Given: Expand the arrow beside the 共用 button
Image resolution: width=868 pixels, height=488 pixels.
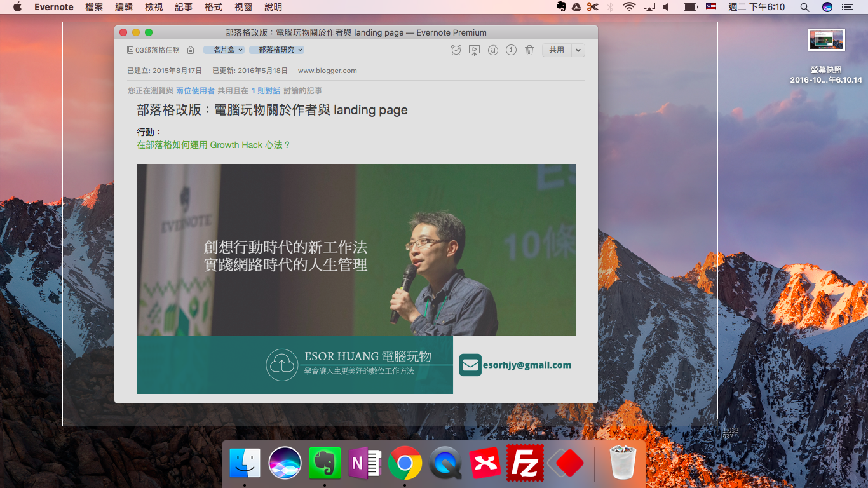Looking at the screenshot, I should (578, 50).
